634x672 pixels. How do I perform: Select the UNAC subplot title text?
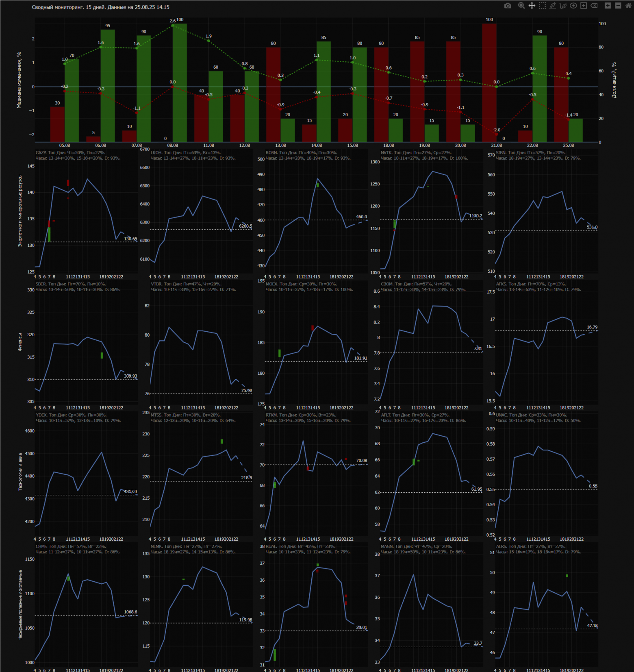coord(538,418)
